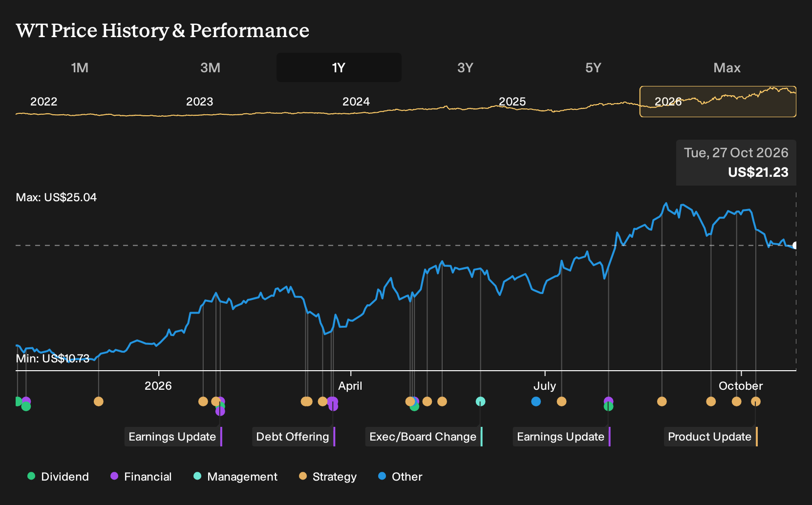Select the Strategy marker linked to Product Update

756,401
